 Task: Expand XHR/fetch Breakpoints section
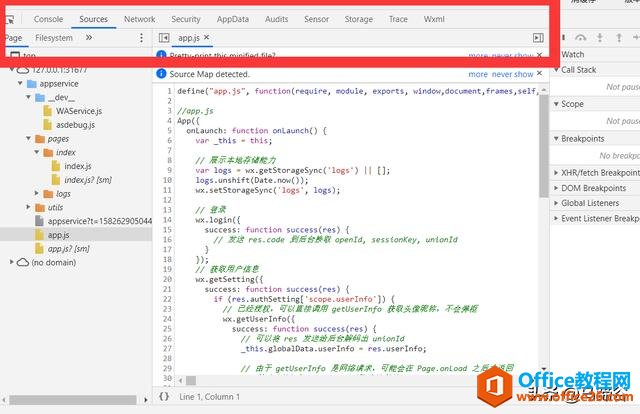pos(556,173)
